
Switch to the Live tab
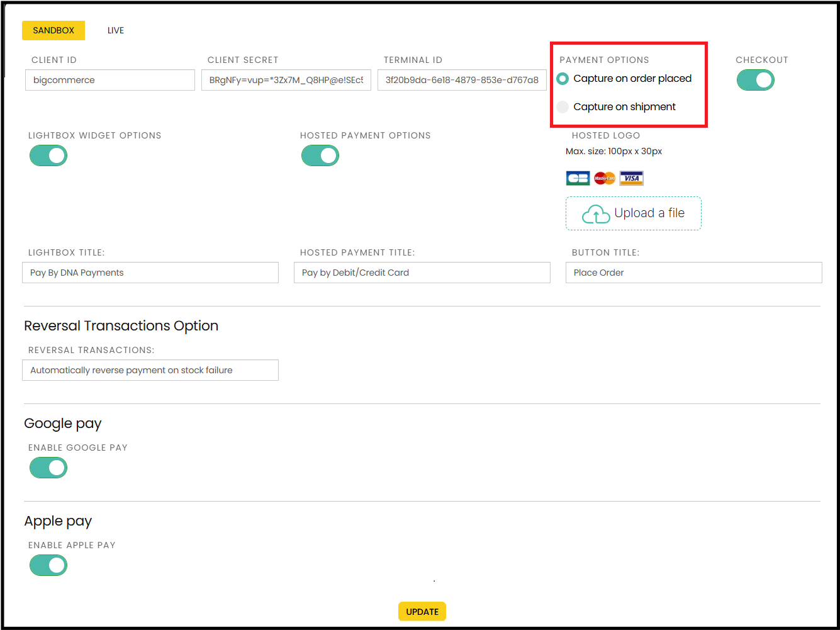pyautogui.click(x=116, y=30)
